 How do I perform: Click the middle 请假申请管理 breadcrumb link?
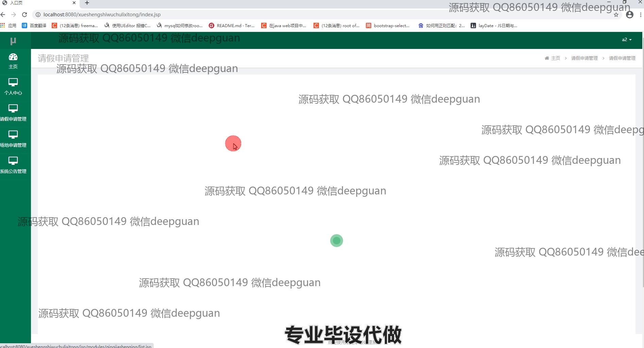(584, 58)
